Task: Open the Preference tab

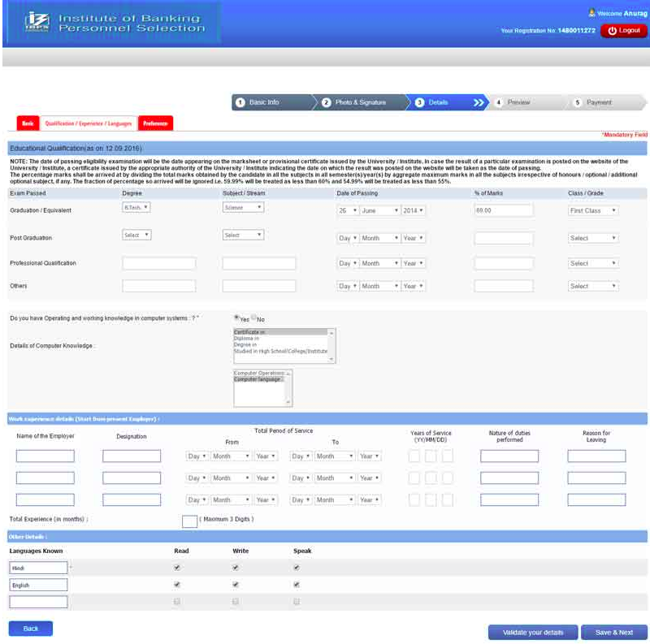Action: point(155,123)
